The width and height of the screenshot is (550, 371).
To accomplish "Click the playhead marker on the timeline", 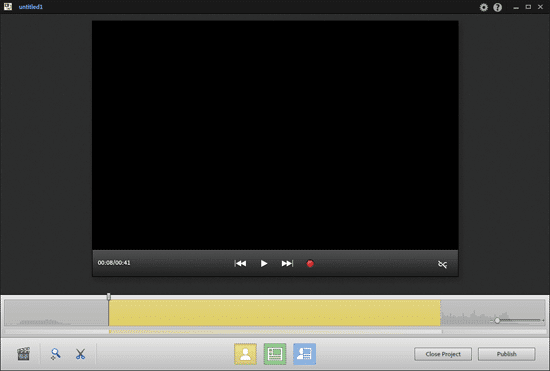I will [109, 297].
